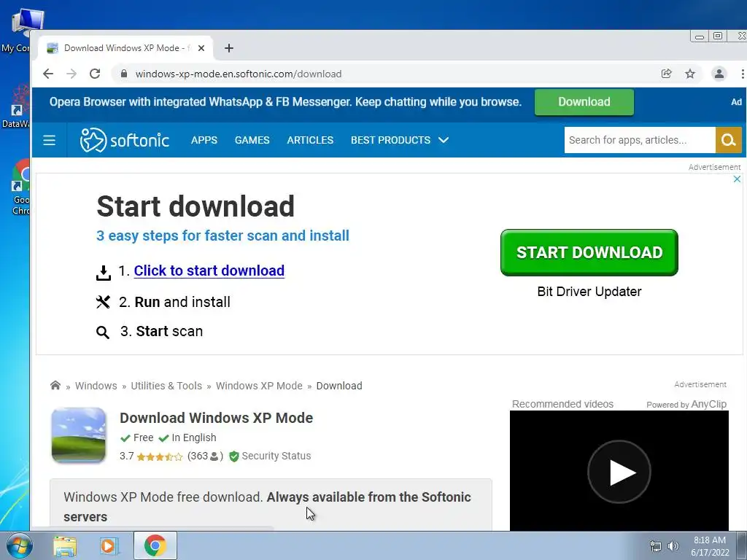Click the home breadcrumb icon
The image size is (747, 560).
(55, 385)
